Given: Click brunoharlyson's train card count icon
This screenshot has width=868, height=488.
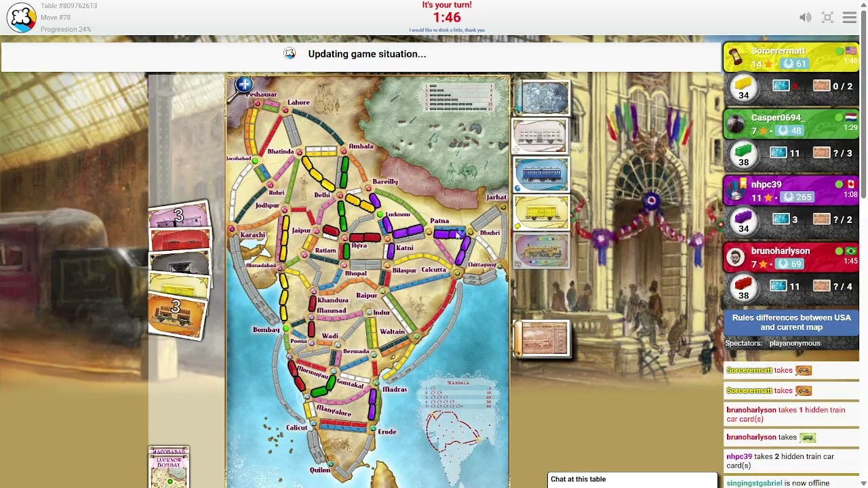Looking at the screenshot, I should (778, 286).
